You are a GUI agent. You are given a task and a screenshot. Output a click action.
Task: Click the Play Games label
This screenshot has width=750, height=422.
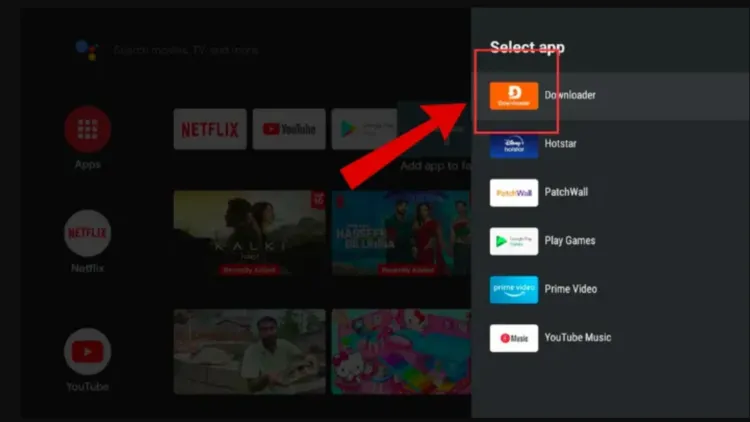(x=570, y=241)
